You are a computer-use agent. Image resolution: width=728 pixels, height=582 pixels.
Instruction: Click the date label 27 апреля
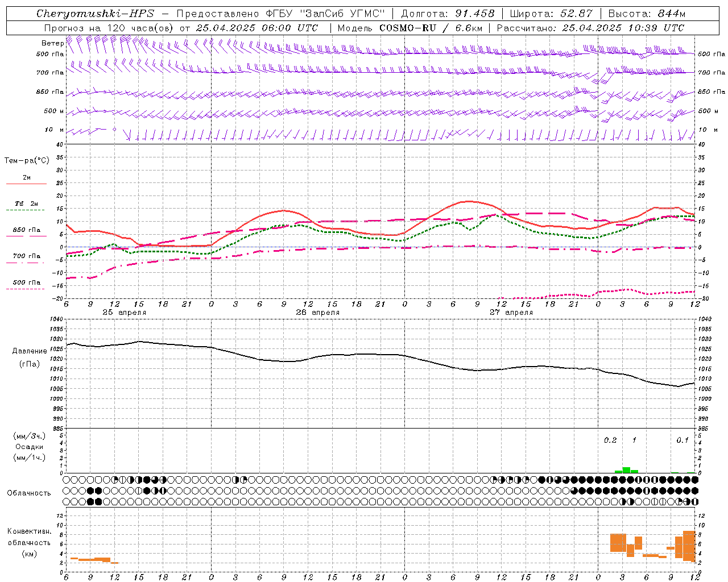(511, 313)
